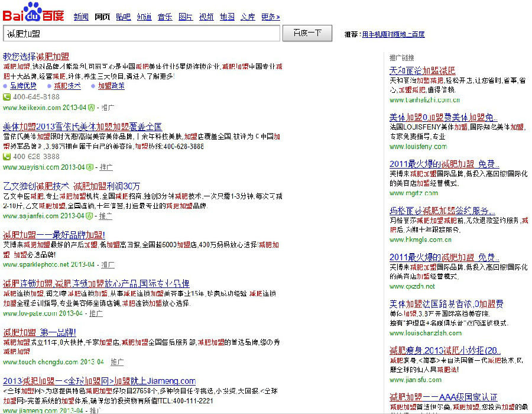Viewport: 532px width, 414px height.
Task: Open the result 2013减肥加盟 加盟就上Jiameng.com
Action: pos(99,381)
